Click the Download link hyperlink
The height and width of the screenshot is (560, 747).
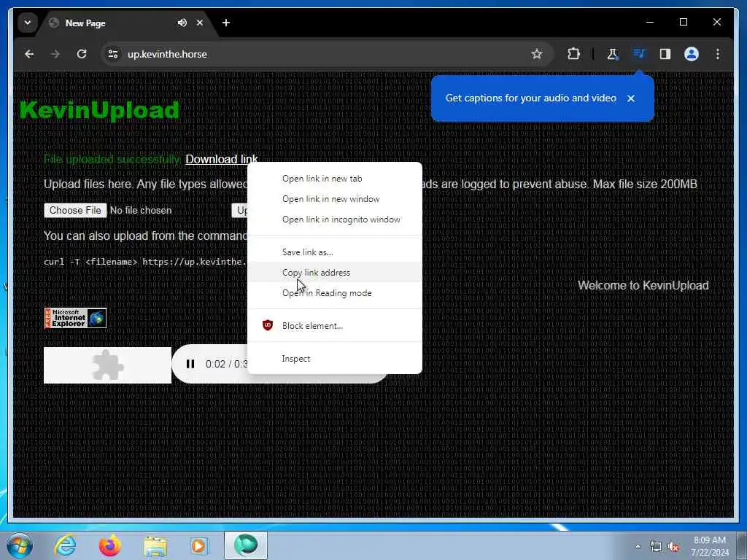pyautogui.click(x=222, y=159)
